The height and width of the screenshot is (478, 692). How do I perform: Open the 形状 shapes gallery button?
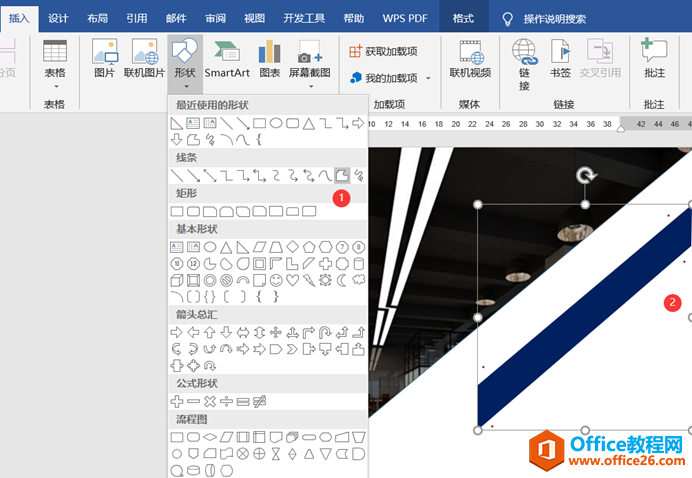[x=185, y=64]
